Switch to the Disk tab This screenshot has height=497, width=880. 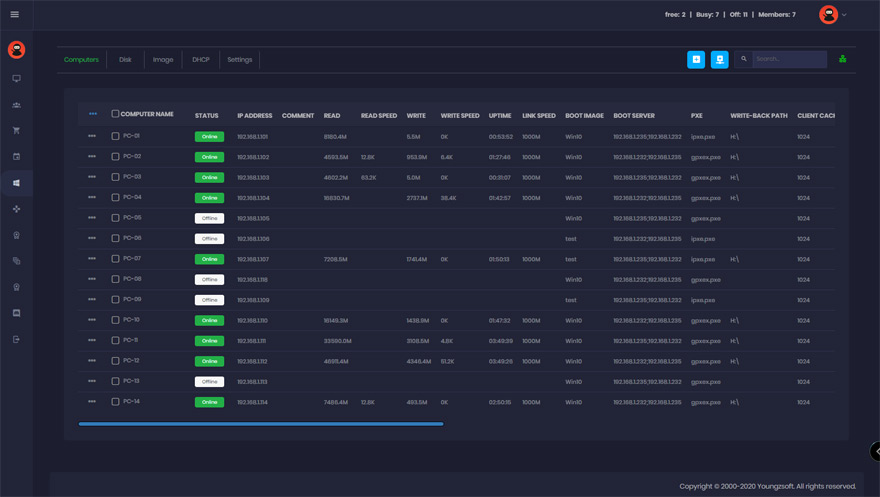(125, 60)
